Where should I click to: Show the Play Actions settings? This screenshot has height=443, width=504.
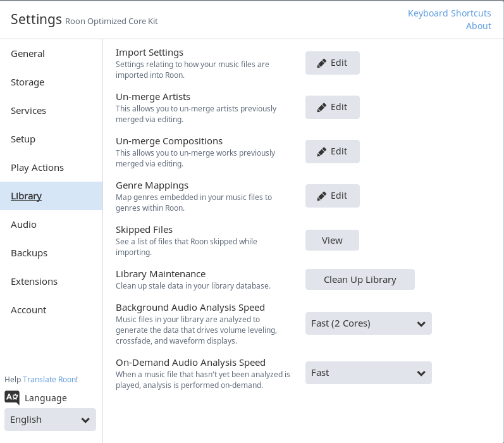pos(37,168)
